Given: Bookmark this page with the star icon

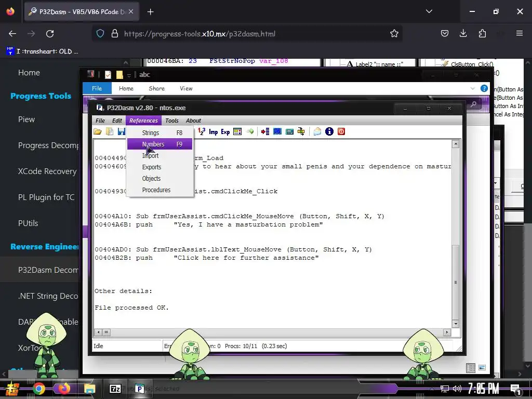Looking at the screenshot, I should click(394, 34).
